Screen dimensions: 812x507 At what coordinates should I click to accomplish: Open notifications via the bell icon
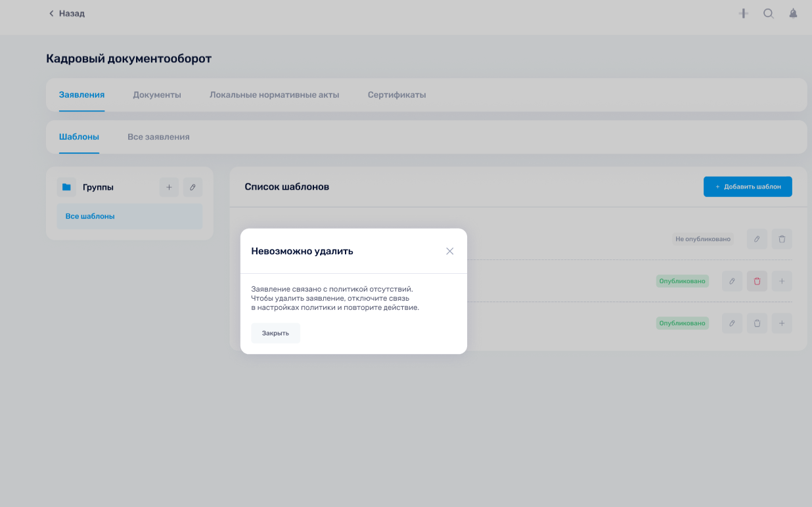(793, 13)
